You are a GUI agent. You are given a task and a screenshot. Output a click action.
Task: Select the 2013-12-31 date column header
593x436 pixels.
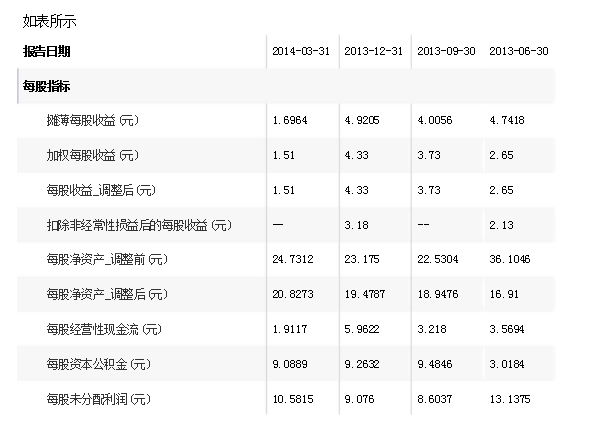373,51
